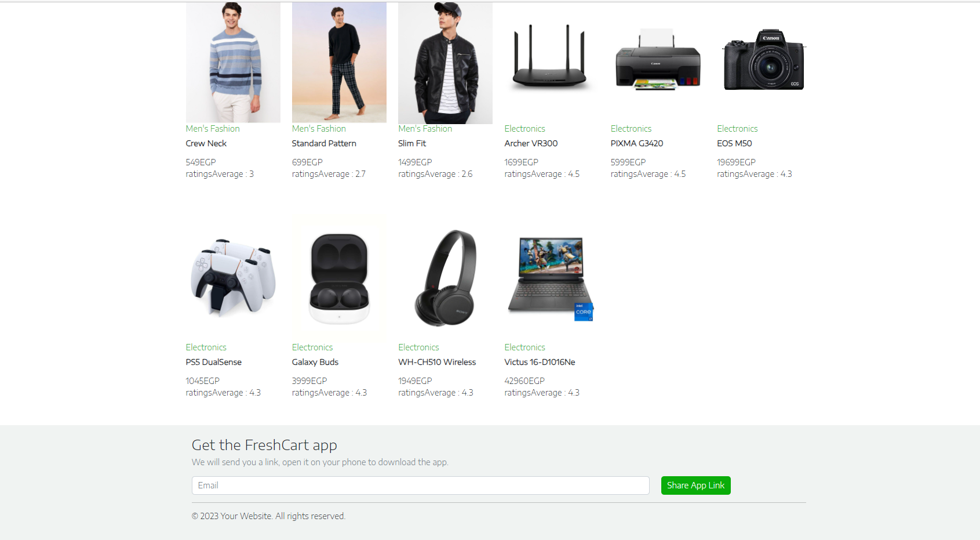Select the EOS M50 camera product
This screenshot has height=540, width=980.
pos(734,143)
